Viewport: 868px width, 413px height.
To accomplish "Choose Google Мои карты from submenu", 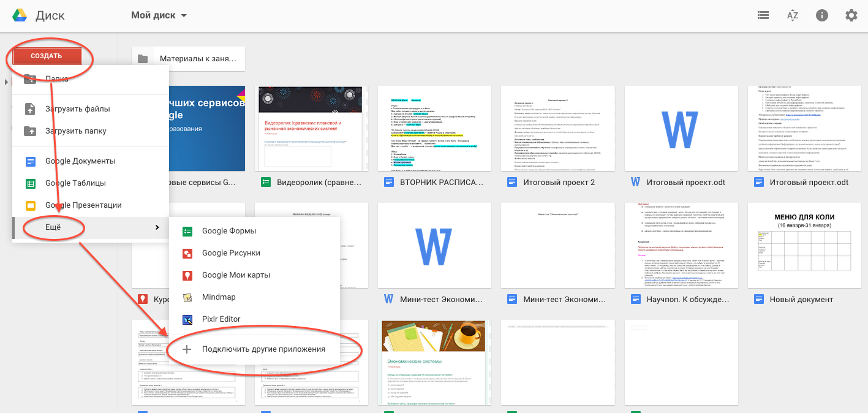I will 254,275.
